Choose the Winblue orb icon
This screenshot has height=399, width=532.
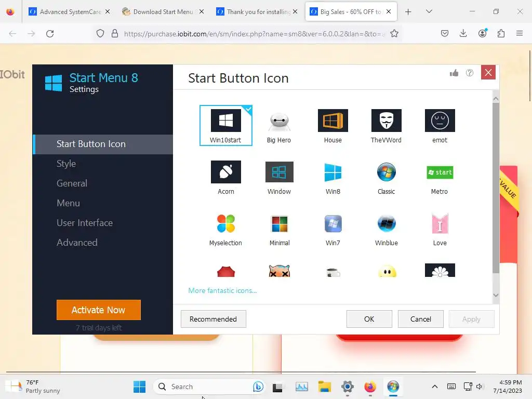click(x=386, y=229)
